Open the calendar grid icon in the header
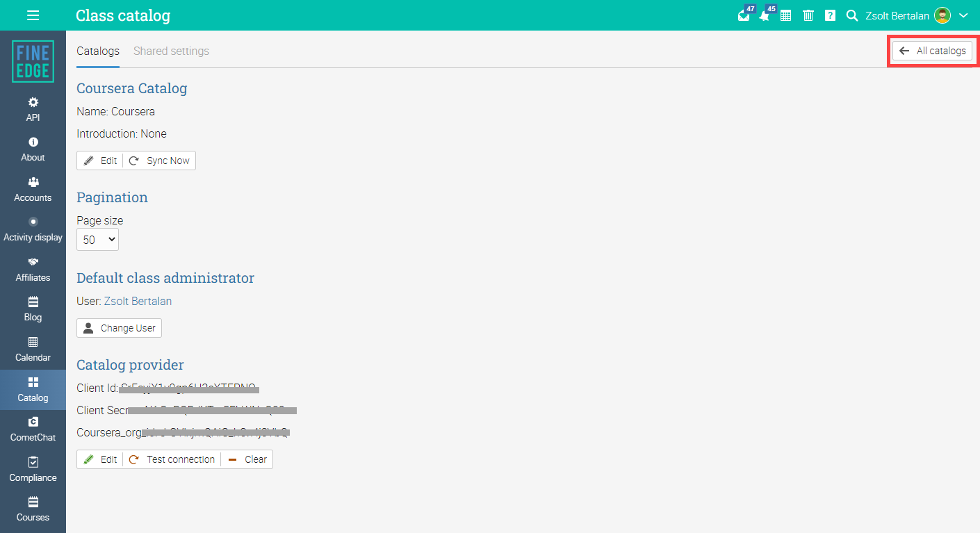Screen dimensions: 980x533 point(786,15)
